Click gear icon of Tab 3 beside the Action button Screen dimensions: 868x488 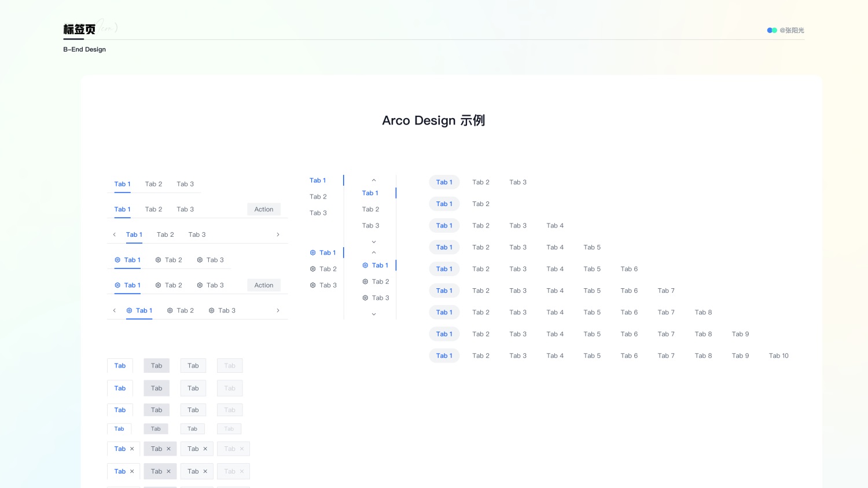[200, 285]
